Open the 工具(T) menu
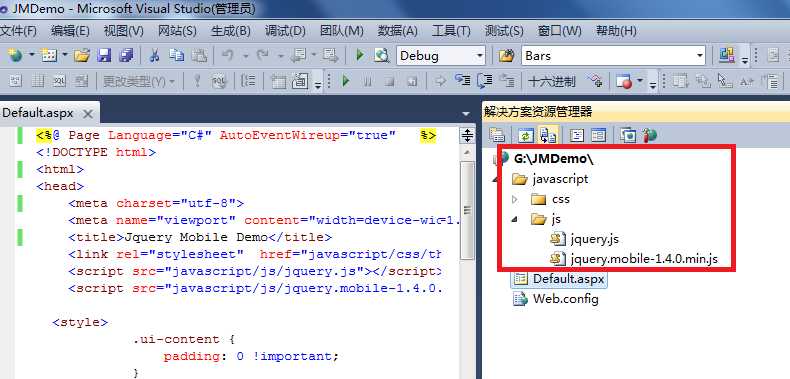This screenshot has width=790, height=379. (x=450, y=31)
